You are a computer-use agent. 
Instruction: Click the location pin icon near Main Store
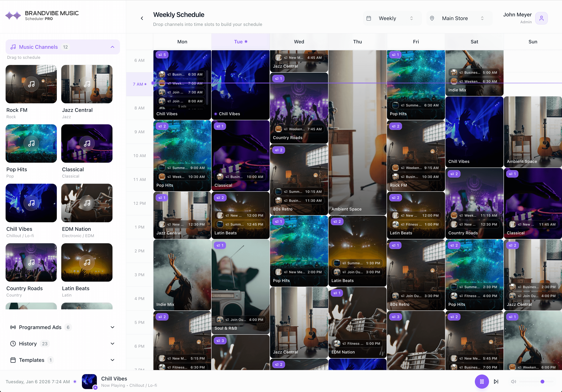point(432,18)
